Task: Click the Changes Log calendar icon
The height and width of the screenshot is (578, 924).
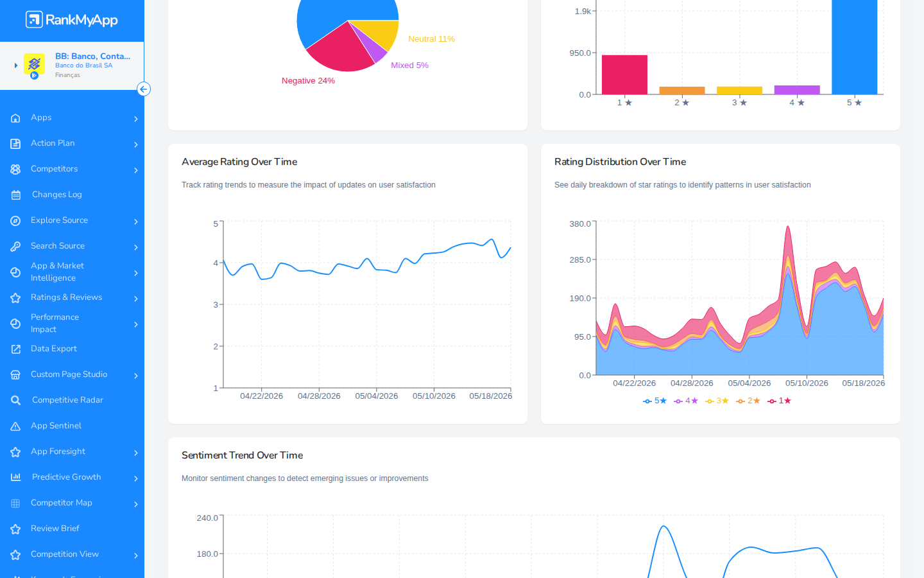Action: click(15, 195)
